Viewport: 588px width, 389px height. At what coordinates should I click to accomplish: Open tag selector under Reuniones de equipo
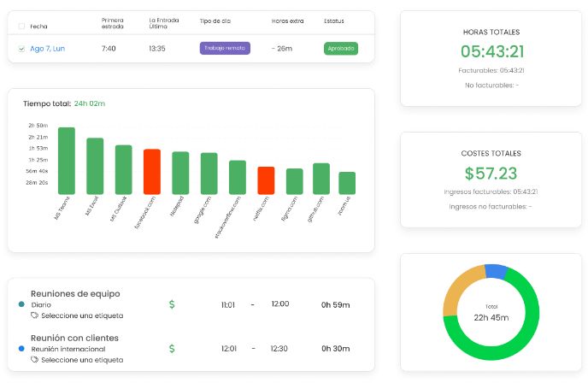pos(82,315)
